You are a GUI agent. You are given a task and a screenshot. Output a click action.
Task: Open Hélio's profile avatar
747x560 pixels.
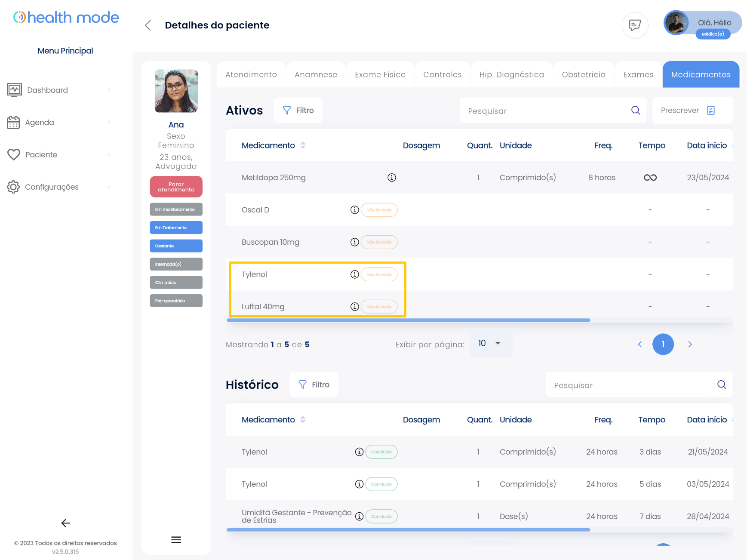click(x=676, y=23)
